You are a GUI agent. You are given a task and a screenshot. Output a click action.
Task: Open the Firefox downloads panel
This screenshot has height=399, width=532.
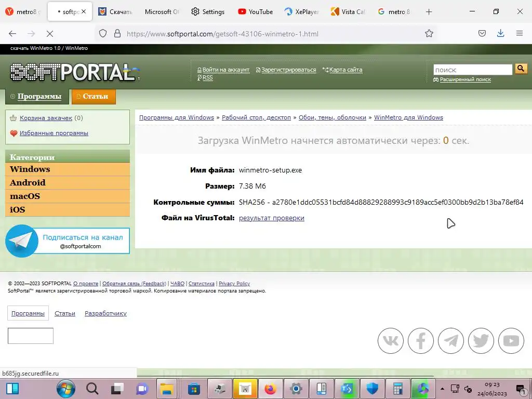coord(500,33)
